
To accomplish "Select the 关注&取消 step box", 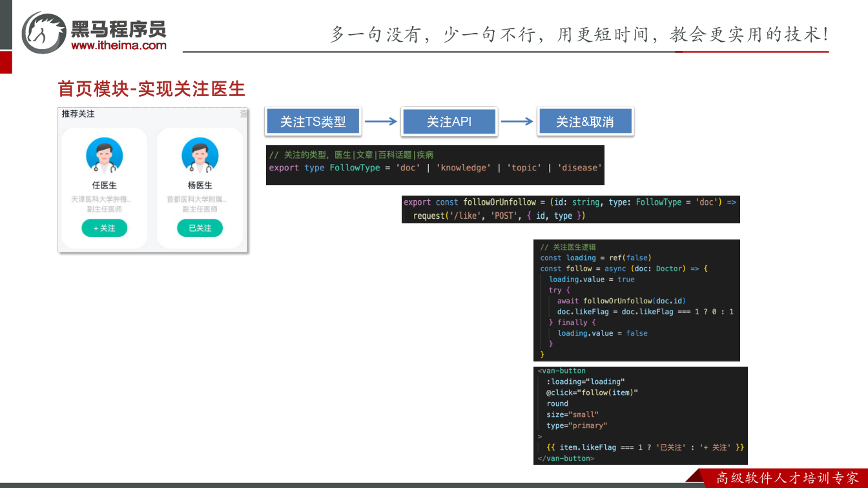I will coord(585,121).
